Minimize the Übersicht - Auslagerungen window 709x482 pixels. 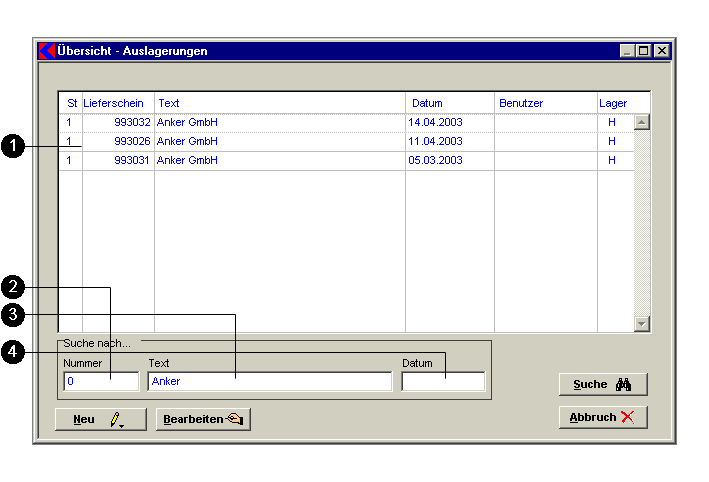(x=627, y=51)
